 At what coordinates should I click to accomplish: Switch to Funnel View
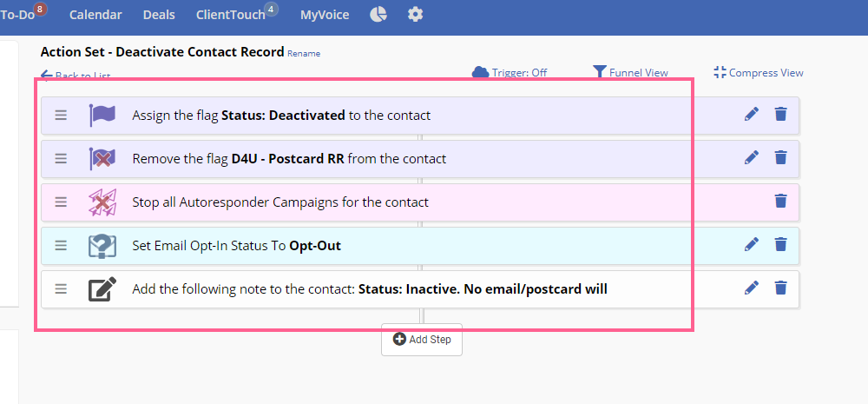coord(630,73)
